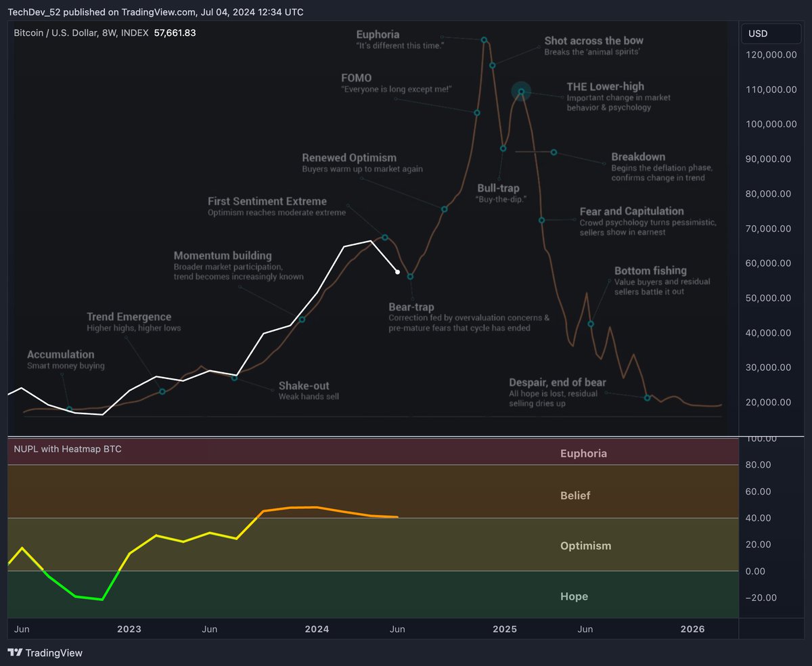Click the Accumulation marker on the chart

70,409
